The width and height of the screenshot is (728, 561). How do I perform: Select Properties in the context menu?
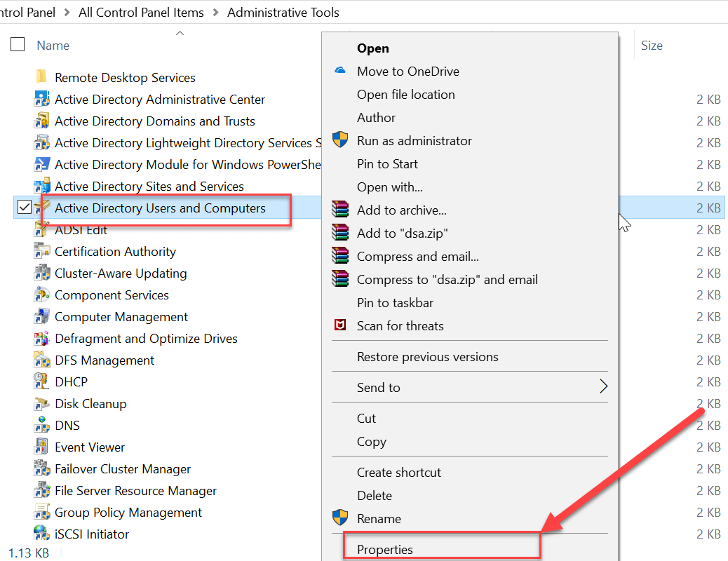tap(384, 549)
